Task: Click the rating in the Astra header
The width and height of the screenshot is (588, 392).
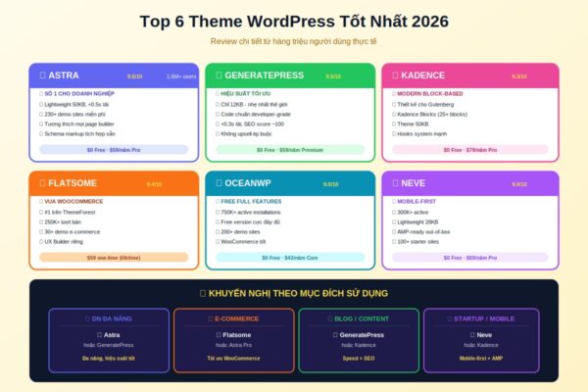Action: click(x=134, y=76)
